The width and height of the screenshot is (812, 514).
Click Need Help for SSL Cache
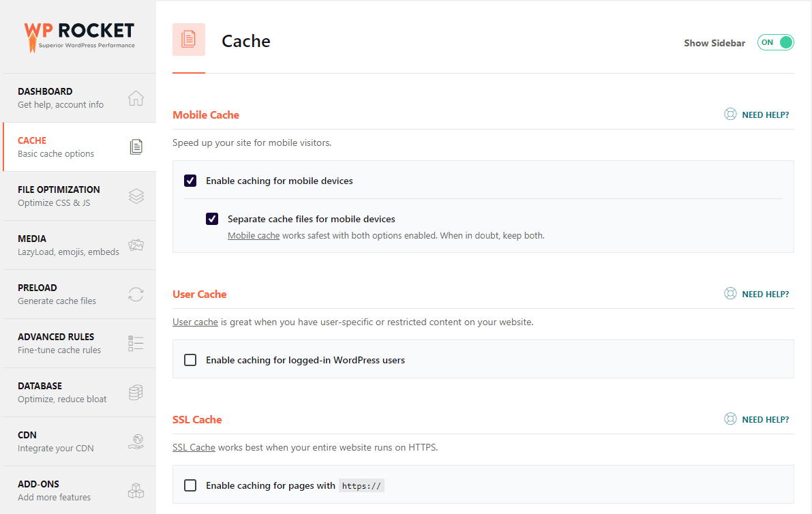click(766, 419)
